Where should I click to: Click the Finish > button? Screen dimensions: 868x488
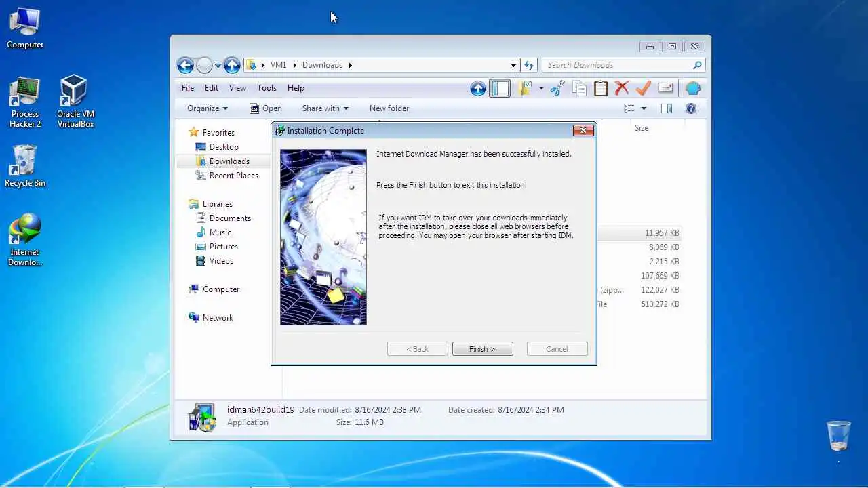tap(483, 349)
